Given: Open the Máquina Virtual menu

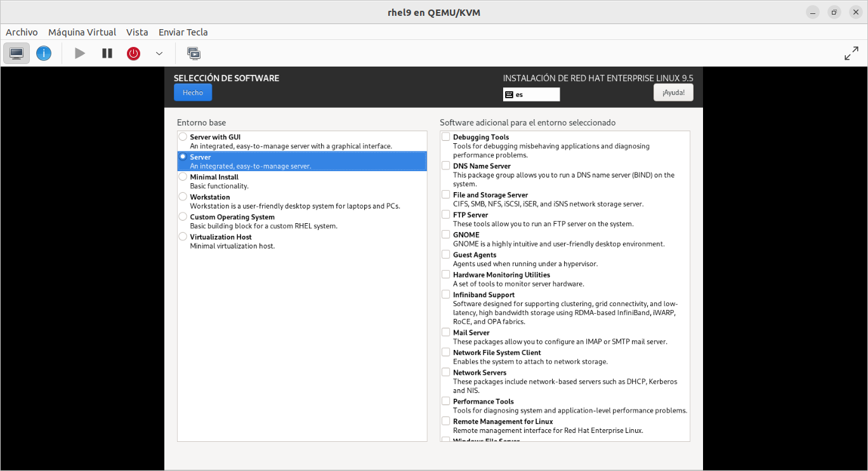Looking at the screenshot, I should (x=82, y=32).
